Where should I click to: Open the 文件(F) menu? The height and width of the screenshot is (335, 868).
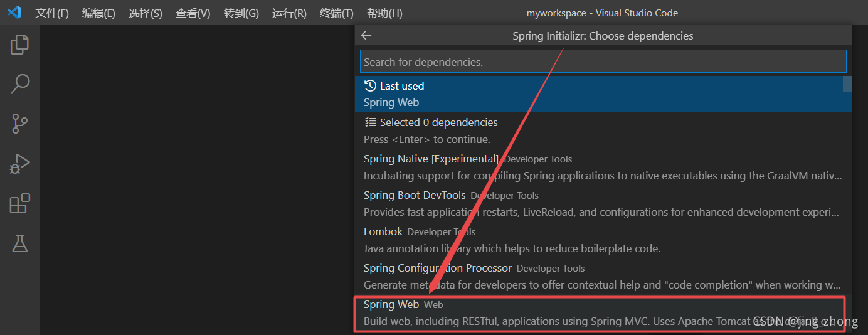click(52, 13)
